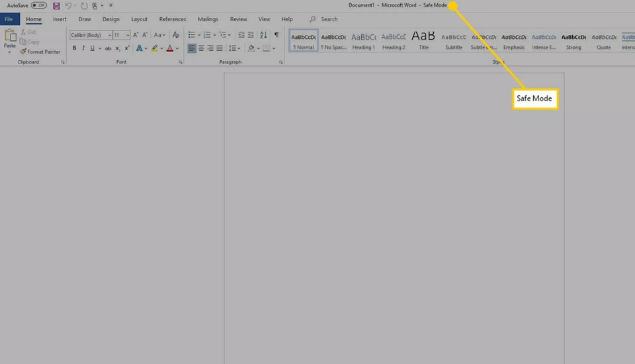Switch to the Layout tab

click(140, 19)
